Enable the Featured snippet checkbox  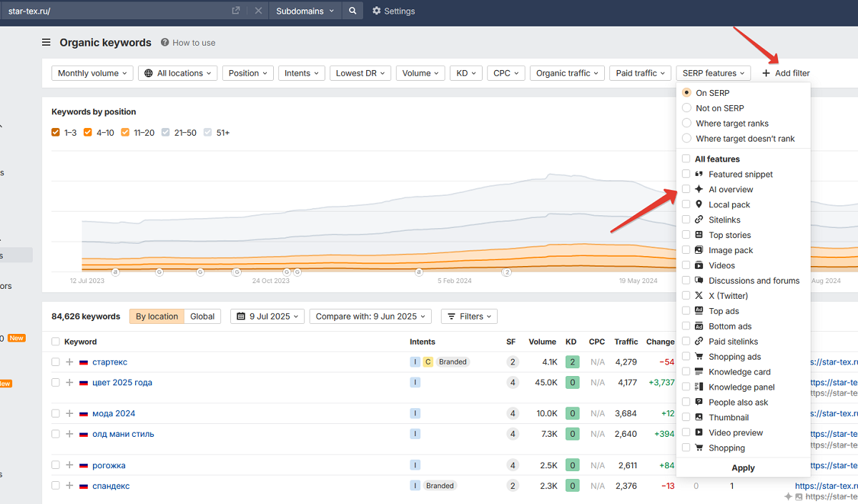click(x=686, y=174)
